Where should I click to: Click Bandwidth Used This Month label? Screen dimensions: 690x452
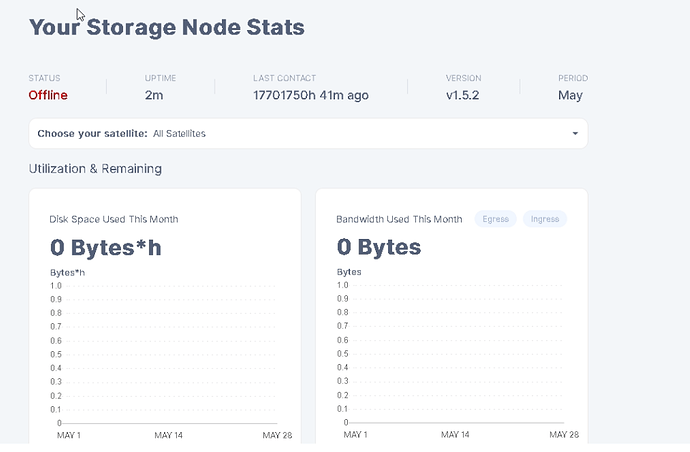point(400,219)
